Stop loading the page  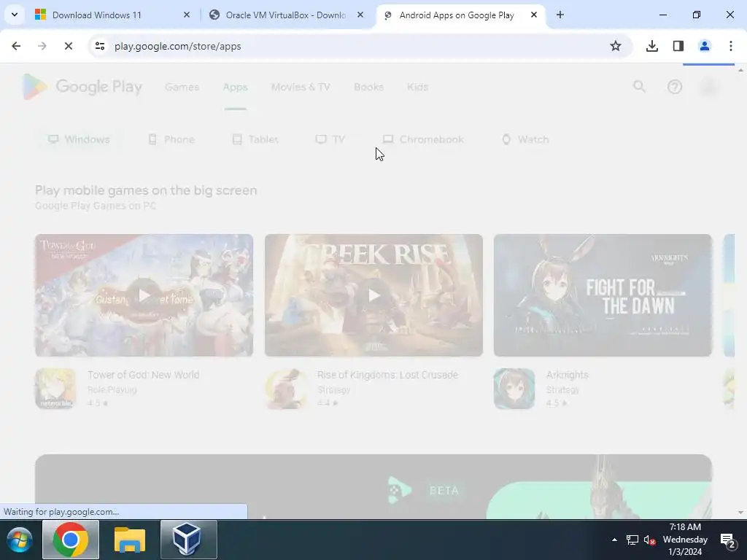(68, 46)
